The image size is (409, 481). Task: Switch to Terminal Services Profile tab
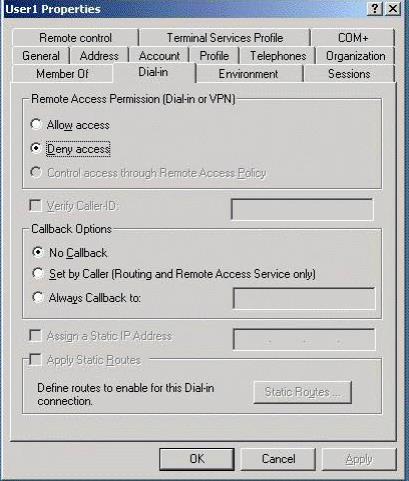[225, 38]
